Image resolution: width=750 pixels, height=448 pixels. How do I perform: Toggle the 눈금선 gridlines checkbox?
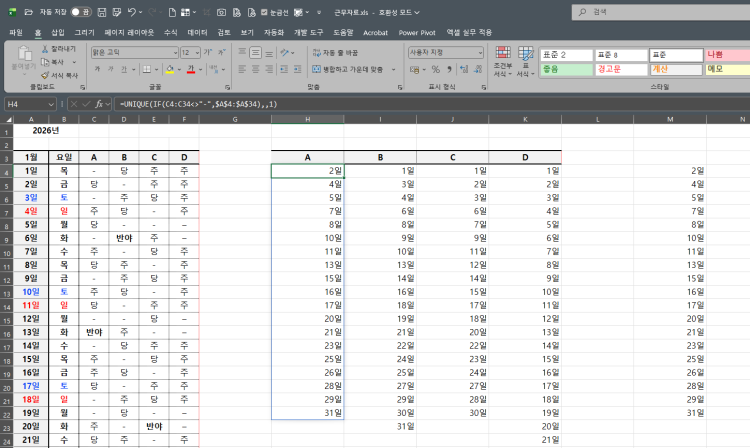pos(262,12)
